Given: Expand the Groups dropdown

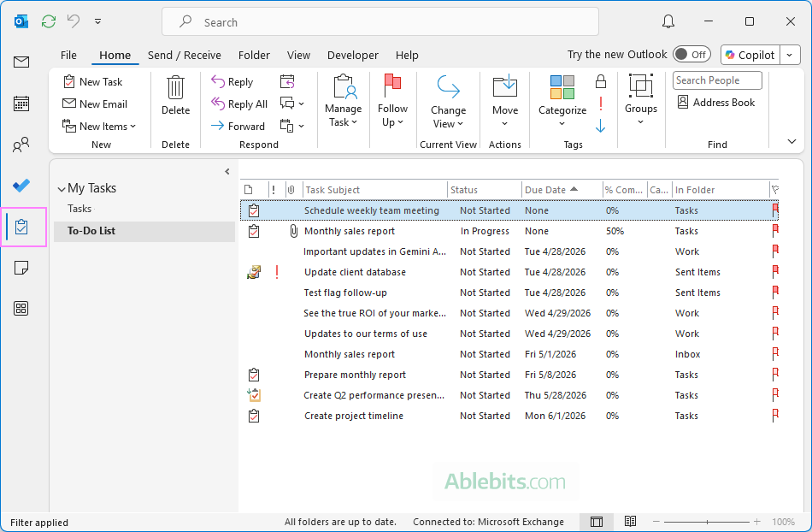Looking at the screenshot, I should pos(640,101).
